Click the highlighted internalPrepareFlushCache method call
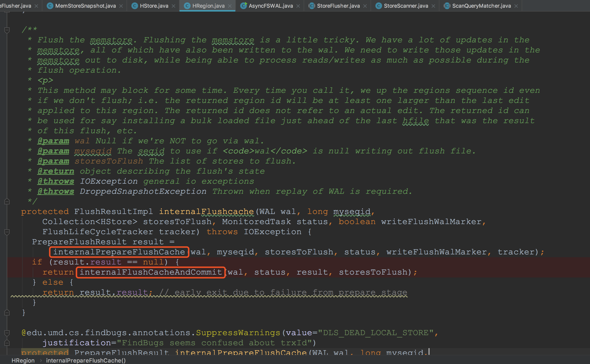This screenshot has width=590, height=364. (x=119, y=252)
